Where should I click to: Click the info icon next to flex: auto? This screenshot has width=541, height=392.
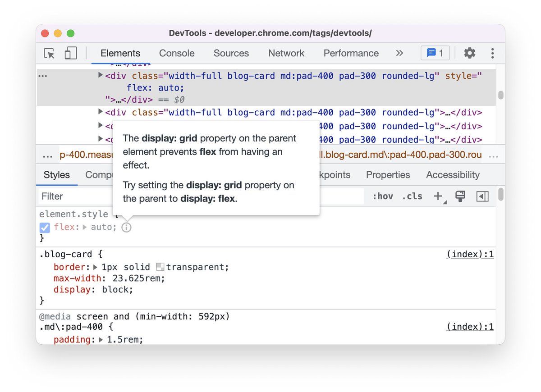(127, 228)
